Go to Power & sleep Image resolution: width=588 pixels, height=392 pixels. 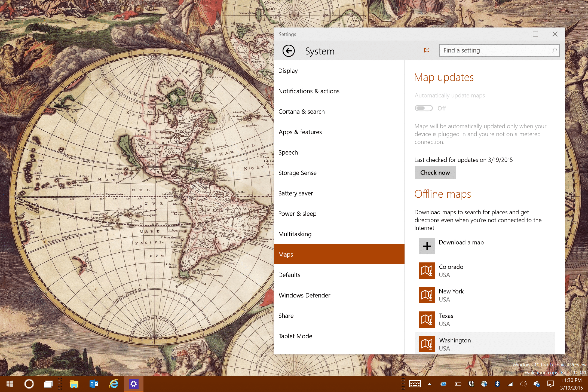(339, 214)
